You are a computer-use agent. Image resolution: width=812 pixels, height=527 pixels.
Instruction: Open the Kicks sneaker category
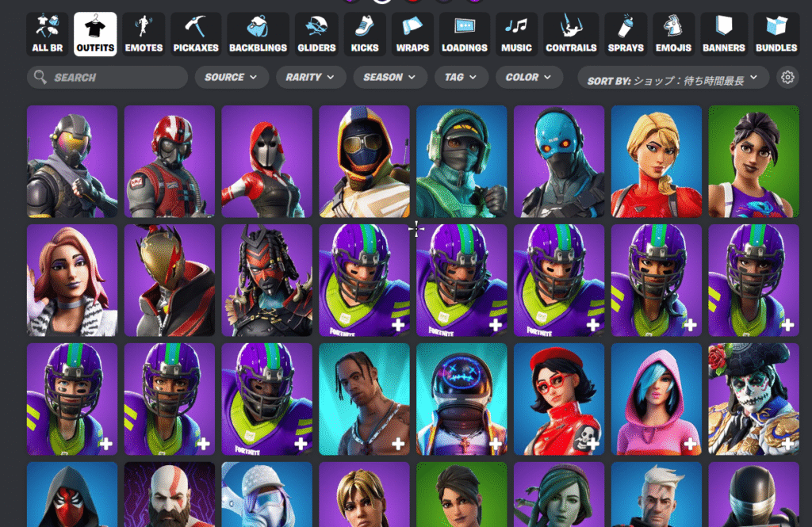click(365, 34)
